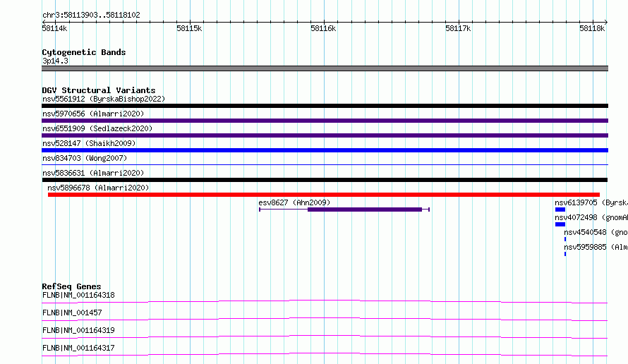This screenshot has width=628, height=364.
Task: Open the nsv5970656 (Almarri2020) label
Action: (x=93, y=114)
